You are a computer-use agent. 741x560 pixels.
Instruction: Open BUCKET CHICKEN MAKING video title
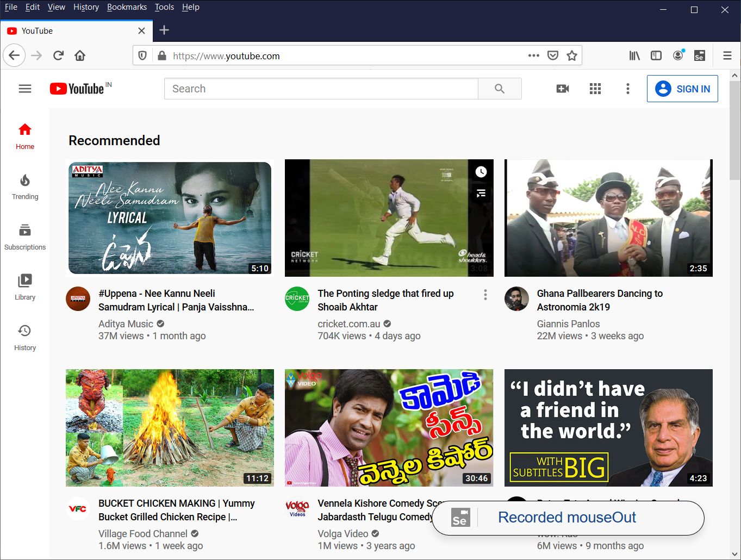coord(177,510)
